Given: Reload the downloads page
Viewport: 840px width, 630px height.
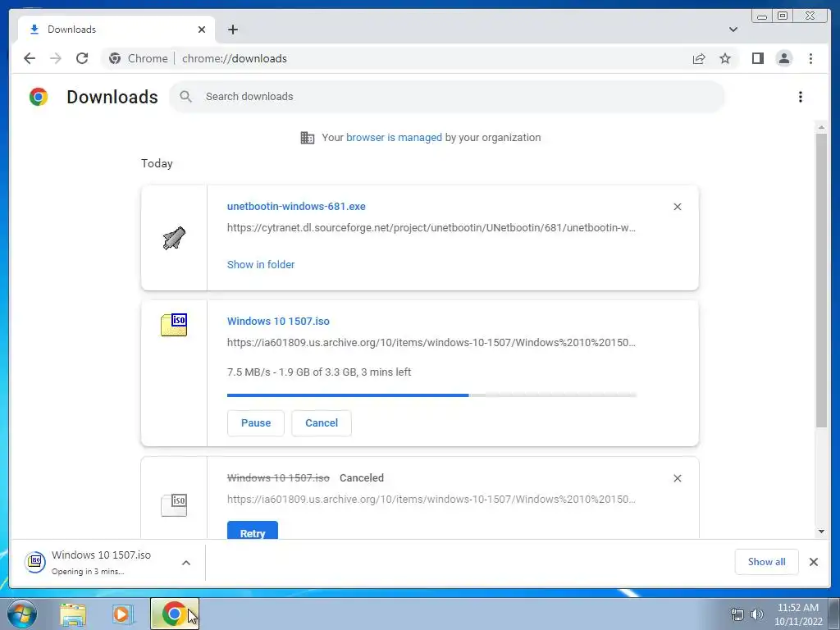Looking at the screenshot, I should 82,58.
